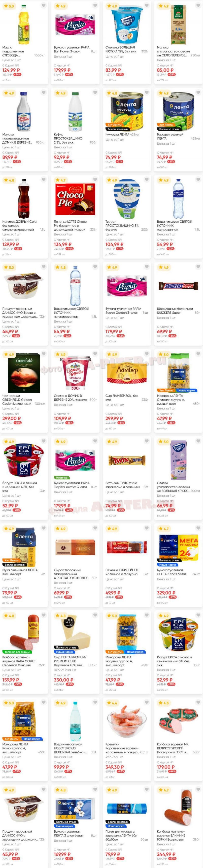This screenshot has width=203, height=868.
Task: Click 'Баллы за отзыв' badge on Горошек ЛЕНТА
Action: click(x=169, y=129)
